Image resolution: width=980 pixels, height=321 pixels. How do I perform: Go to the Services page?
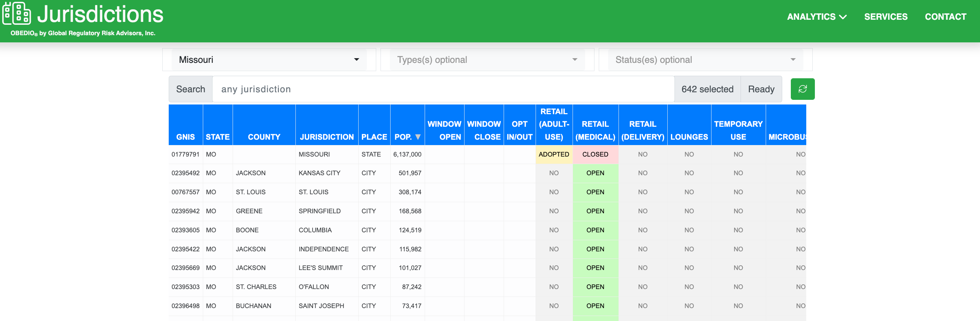tap(886, 17)
